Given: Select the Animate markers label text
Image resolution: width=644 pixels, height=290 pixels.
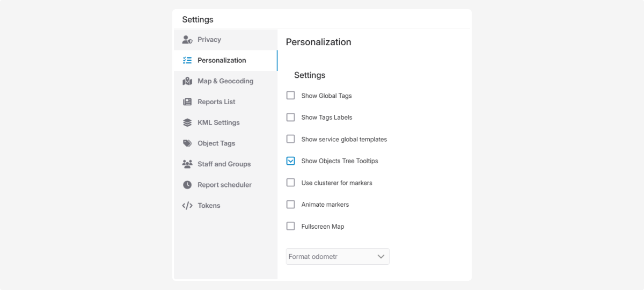Looking at the screenshot, I should (325, 205).
